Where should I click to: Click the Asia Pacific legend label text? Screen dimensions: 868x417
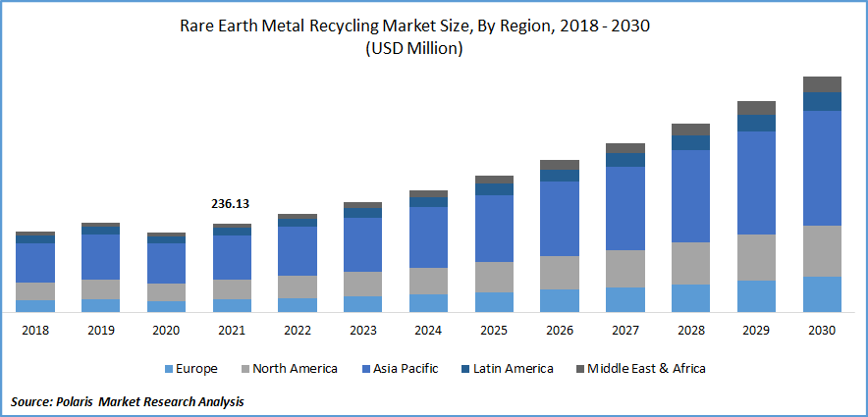[405, 369]
